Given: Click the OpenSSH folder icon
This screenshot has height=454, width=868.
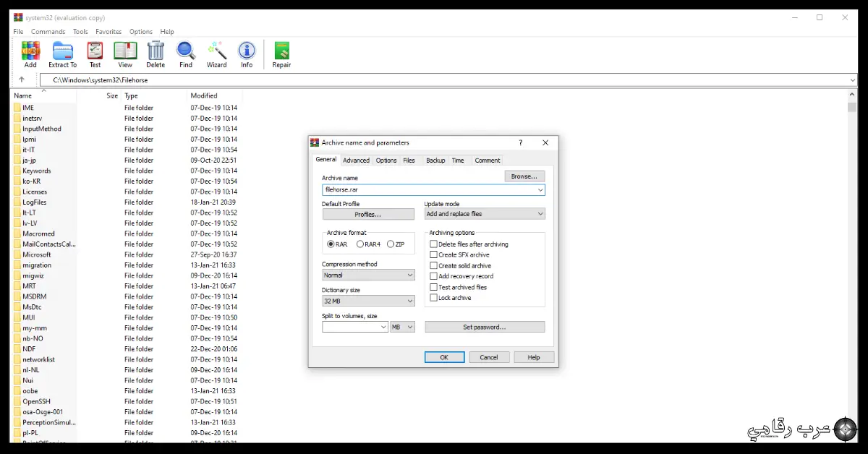Looking at the screenshot, I should [x=17, y=401].
